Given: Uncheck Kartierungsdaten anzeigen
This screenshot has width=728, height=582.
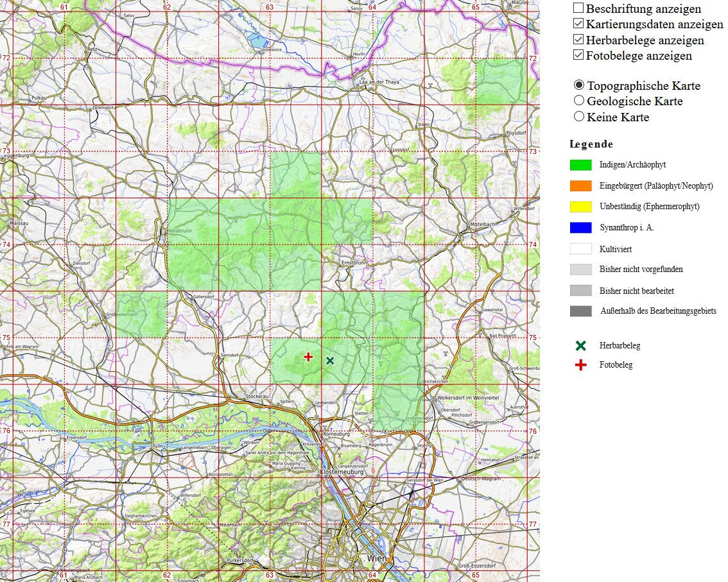Looking at the screenshot, I should coord(578,23).
